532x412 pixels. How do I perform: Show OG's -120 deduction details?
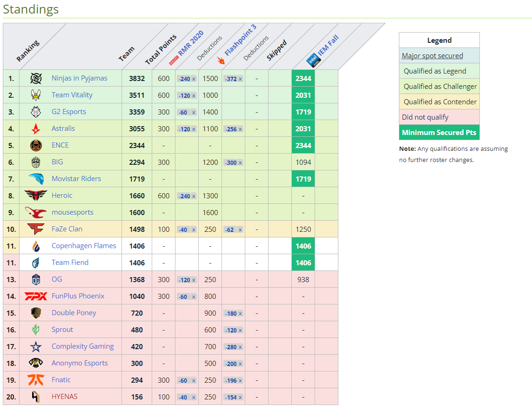(187, 280)
